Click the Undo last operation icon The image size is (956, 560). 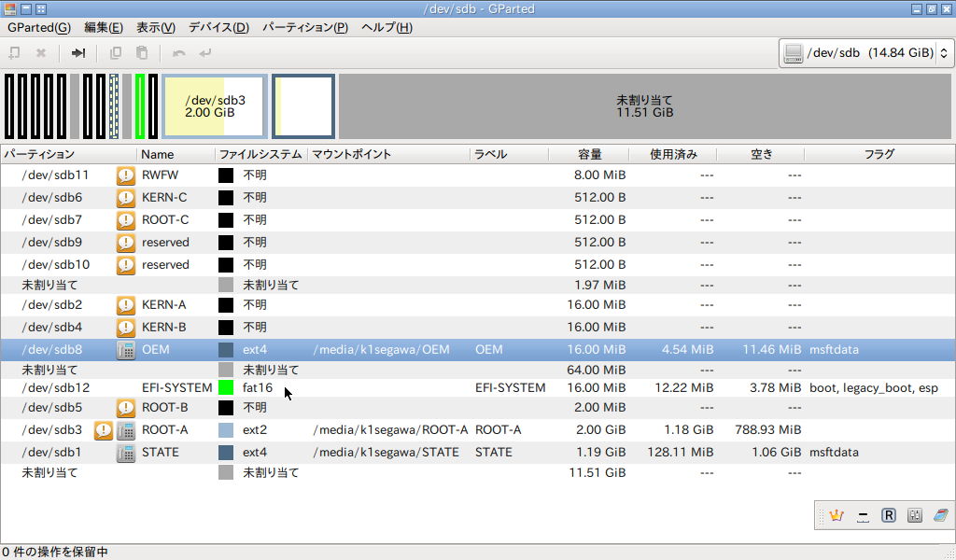(x=178, y=53)
